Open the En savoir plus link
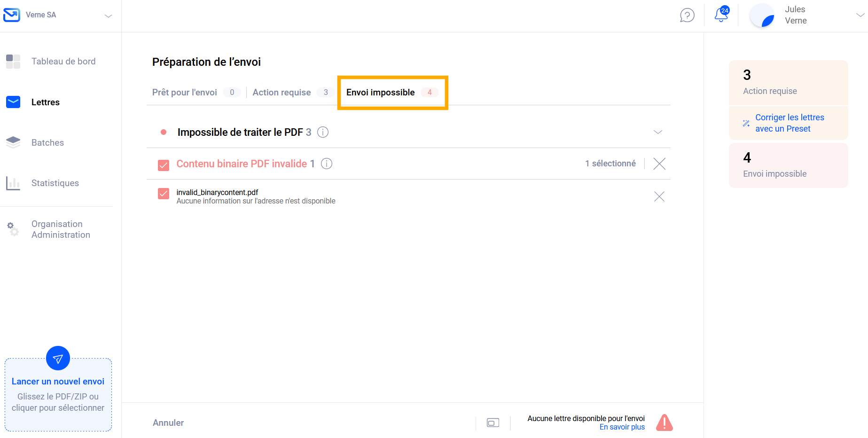868x438 pixels. [x=622, y=427]
